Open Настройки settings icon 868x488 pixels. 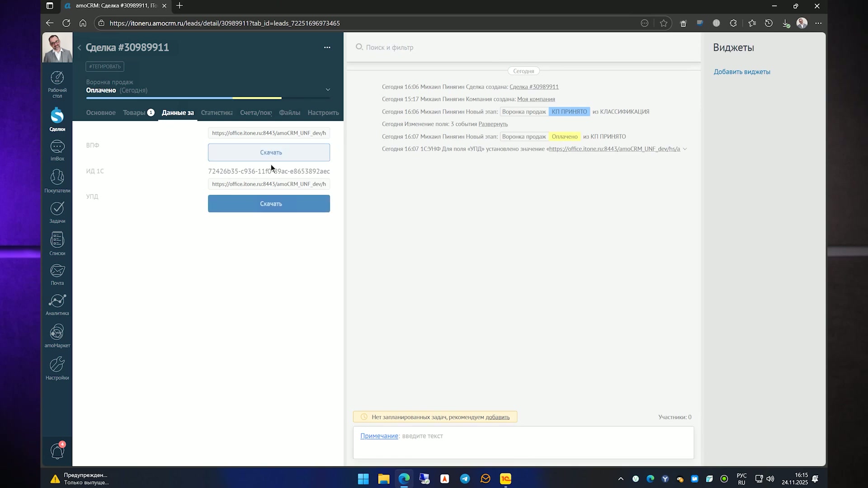click(57, 369)
